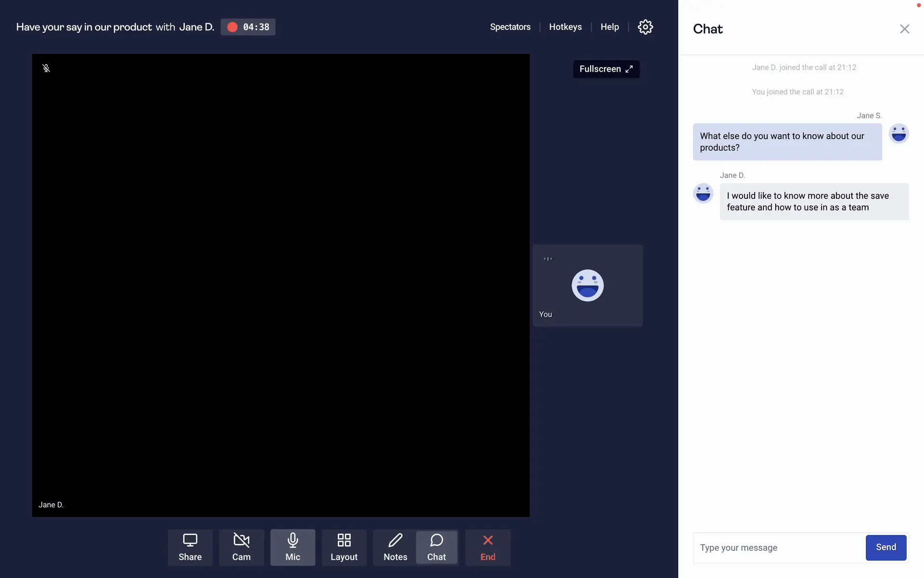Screen dimensions: 924x578
Task: Click the Share screen icon
Action: click(190, 547)
